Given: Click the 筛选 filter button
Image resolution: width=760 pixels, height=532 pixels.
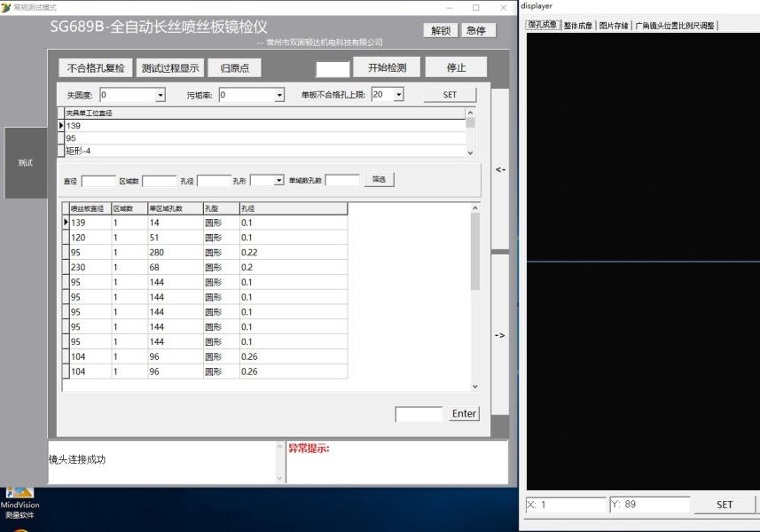Looking at the screenshot, I should (379, 180).
